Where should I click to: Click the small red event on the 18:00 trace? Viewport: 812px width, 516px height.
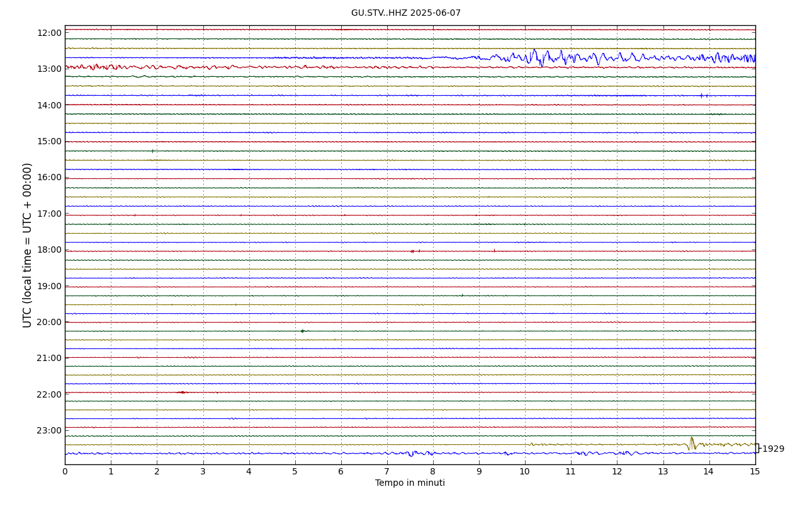click(413, 251)
